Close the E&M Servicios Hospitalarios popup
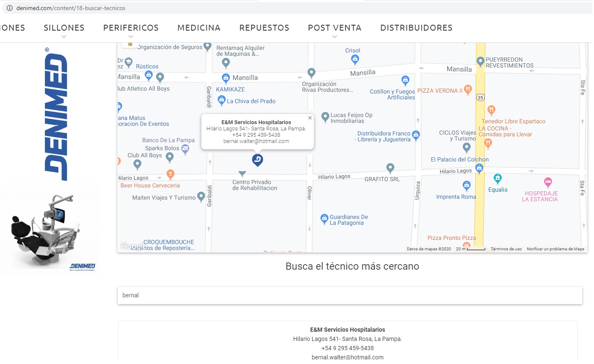The width and height of the screenshot is (594, 364). 310,118
